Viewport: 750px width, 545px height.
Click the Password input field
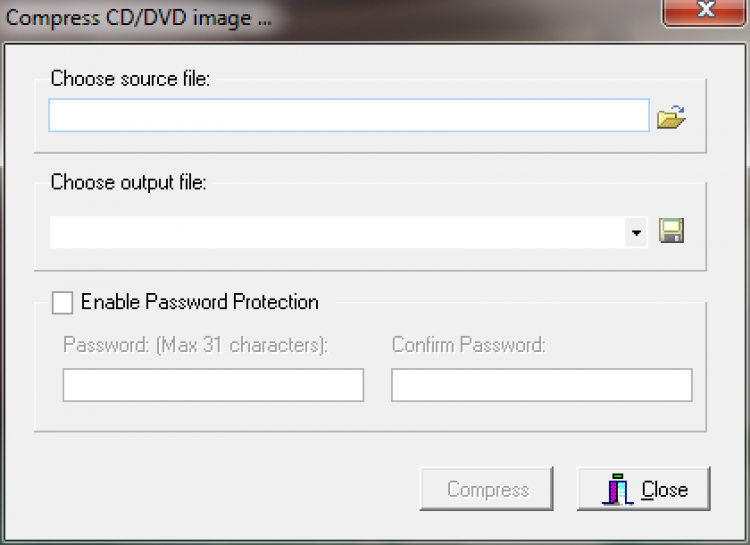click(213, 385)
